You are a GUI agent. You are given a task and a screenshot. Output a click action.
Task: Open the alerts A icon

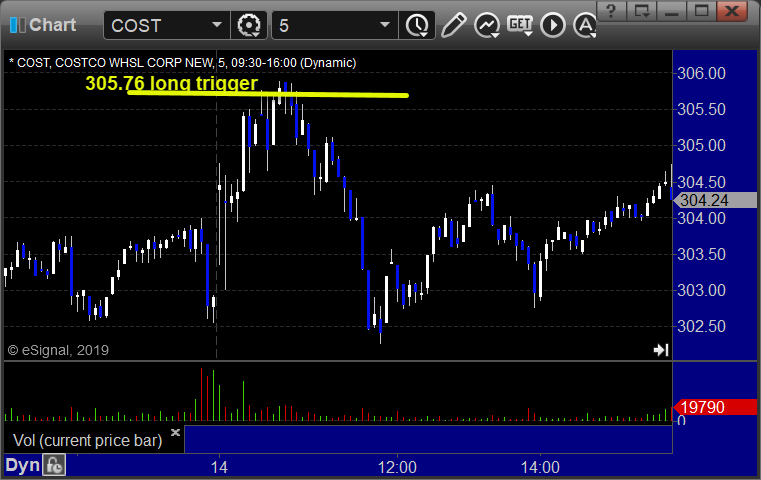[x=585, y=25]
